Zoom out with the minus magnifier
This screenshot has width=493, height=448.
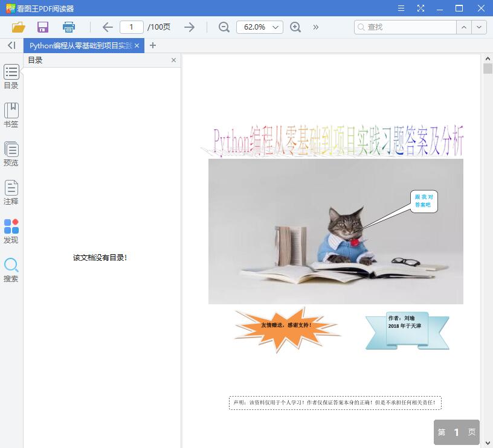[x=224, y=27]
